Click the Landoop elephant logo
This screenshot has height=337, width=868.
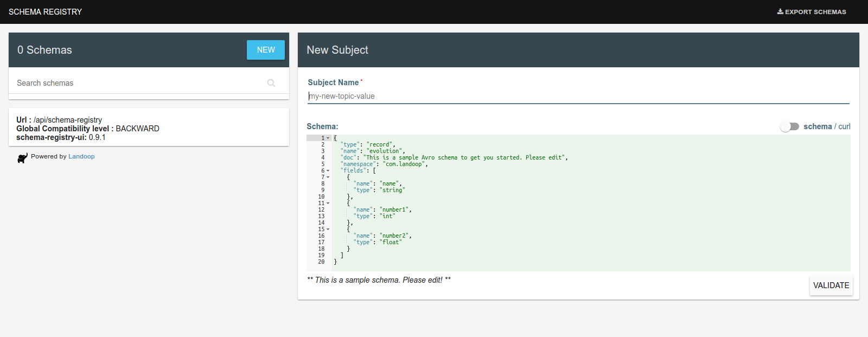tap(22, 157)
